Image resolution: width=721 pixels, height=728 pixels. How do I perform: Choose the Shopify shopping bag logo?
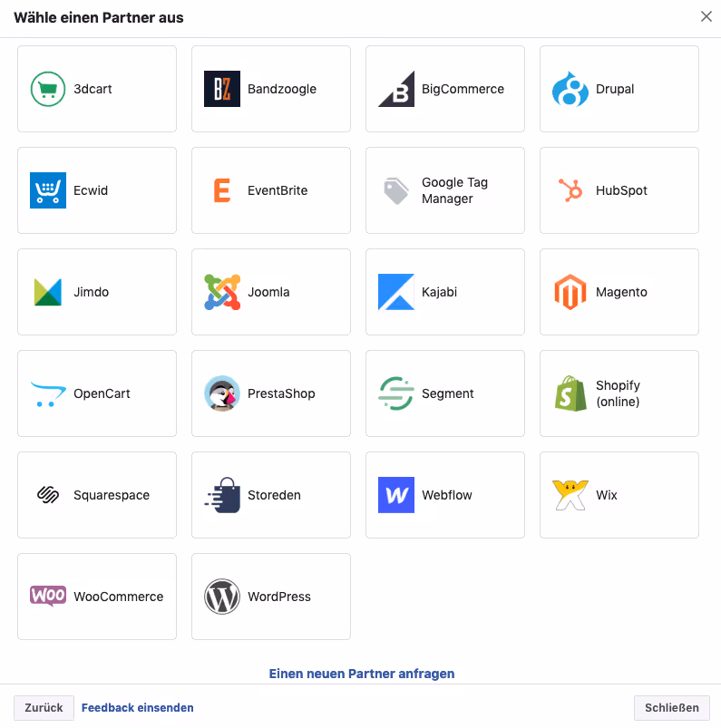(x=570, y=393)
